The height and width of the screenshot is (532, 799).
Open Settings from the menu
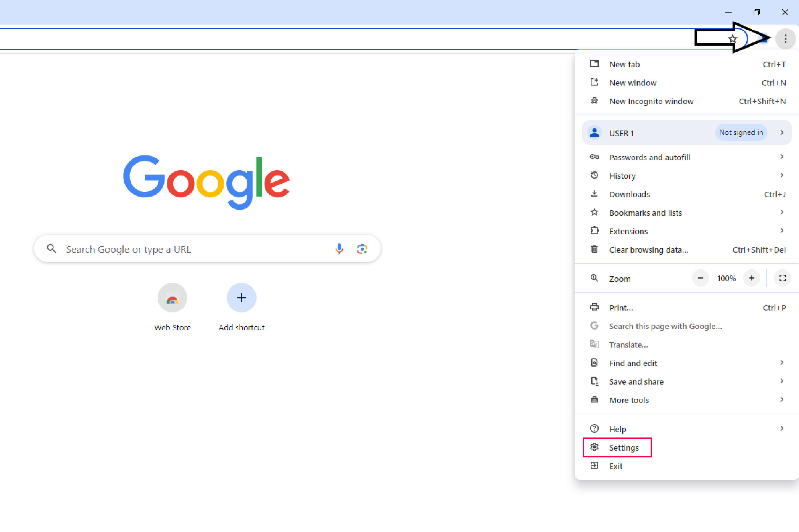click(623, 447)
